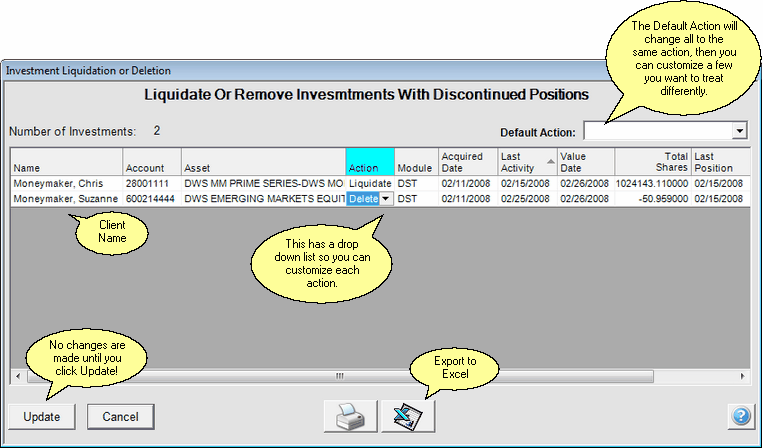
Task: Select the DWS MM PRIME SERIES asset cell
Action: (263, 183)
